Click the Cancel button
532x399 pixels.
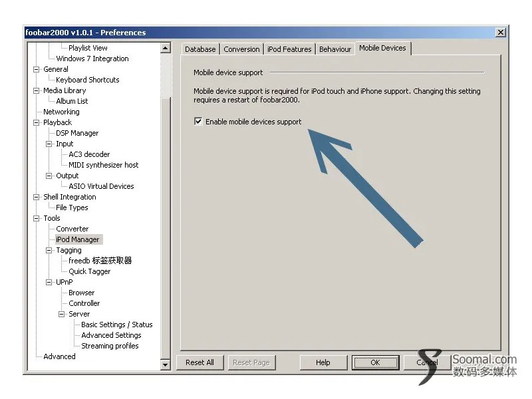(427, 362)
